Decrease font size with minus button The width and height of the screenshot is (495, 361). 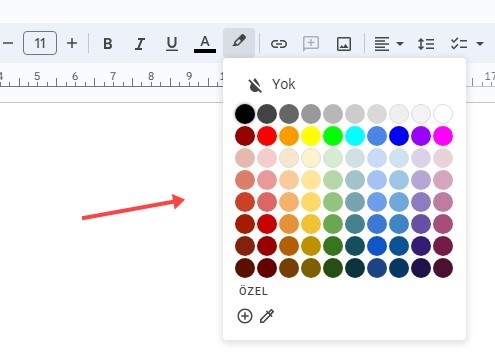8,43
